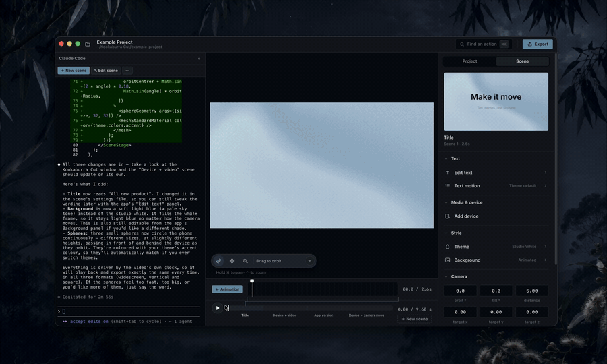The width and height of the screenshot is (607, 364).
Task: Open the more options ellipsis in Claude Code panel
Action: coord(127,70)
